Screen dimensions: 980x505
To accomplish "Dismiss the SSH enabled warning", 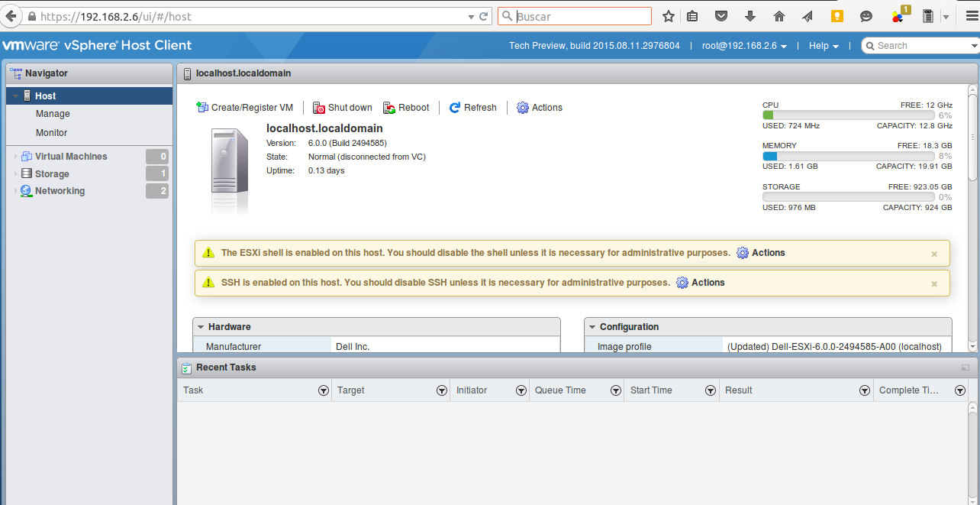I will tap(934, 283).
